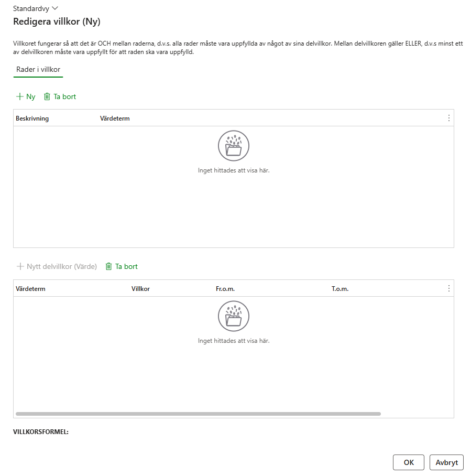Click trash icon in upper Ta bort
Screen dimensions: 471x476
click(x=47, y=96)
